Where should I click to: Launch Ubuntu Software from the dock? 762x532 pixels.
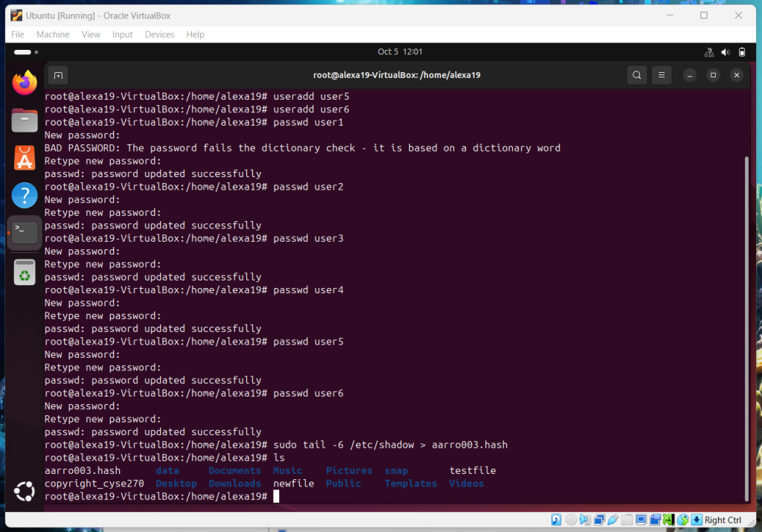point(25,158)
